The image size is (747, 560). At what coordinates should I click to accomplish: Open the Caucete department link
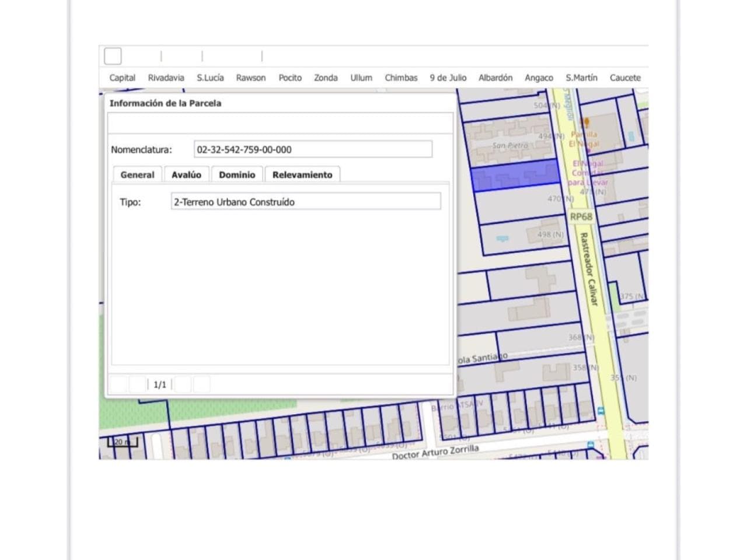click(625, 78)
